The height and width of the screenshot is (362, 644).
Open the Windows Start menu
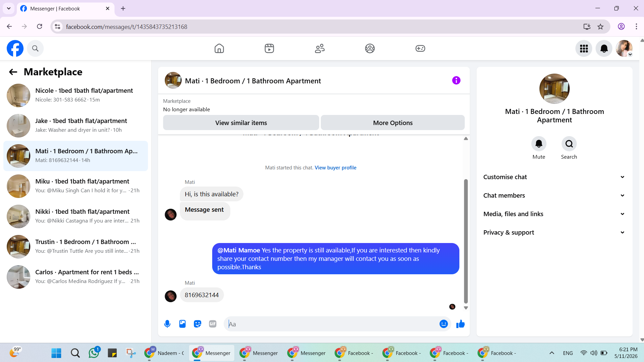(56, 353)
